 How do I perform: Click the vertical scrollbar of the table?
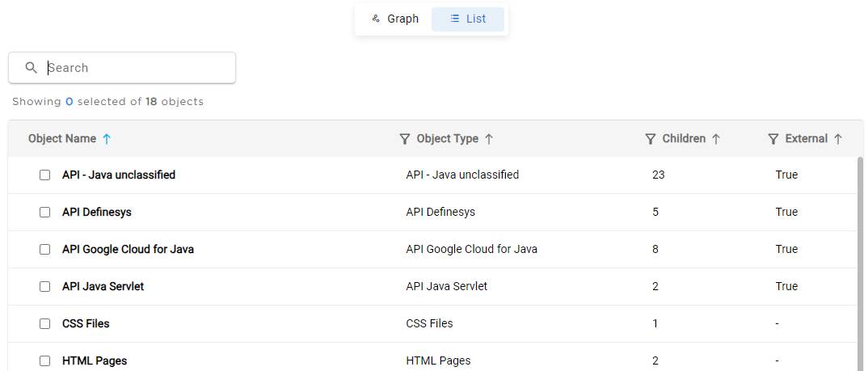pos(860,263)
